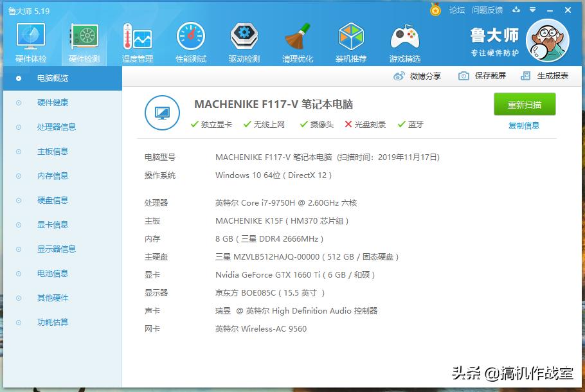Click the 重新扫描 rescan button
The image size is (585, 392).
click(524, 104)
